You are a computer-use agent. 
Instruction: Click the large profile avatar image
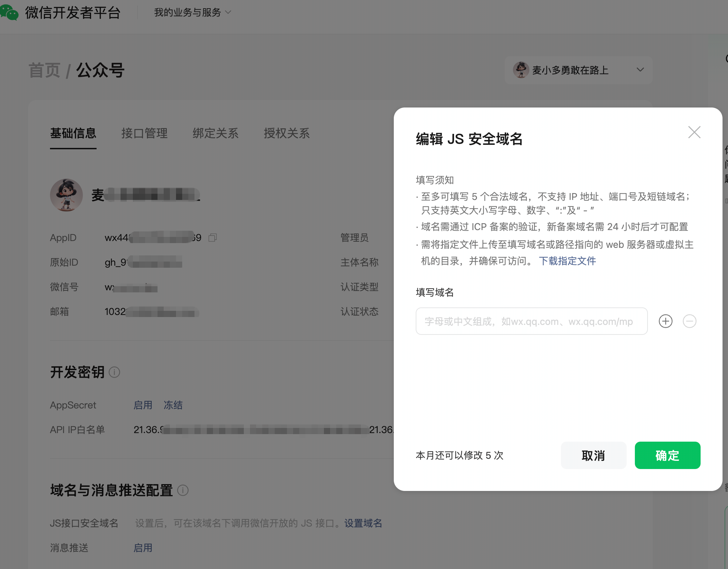[66, 195]
